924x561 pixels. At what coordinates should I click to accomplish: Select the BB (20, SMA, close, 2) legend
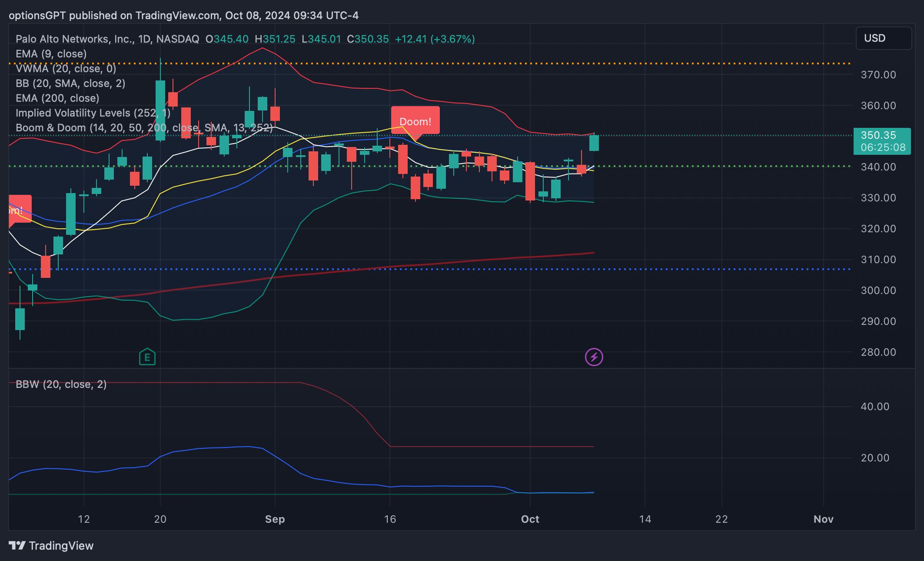pos(70,83)
